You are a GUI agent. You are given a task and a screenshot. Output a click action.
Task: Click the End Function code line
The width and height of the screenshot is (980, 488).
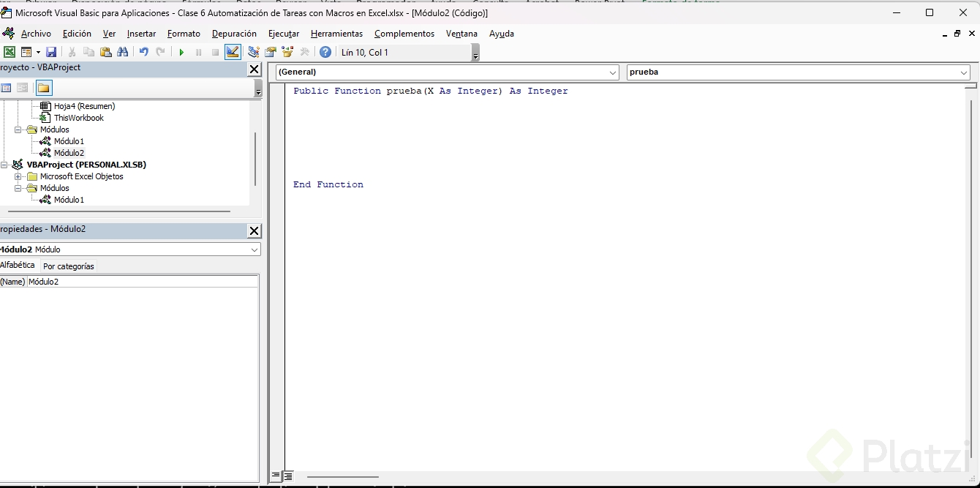coord(328,184)
